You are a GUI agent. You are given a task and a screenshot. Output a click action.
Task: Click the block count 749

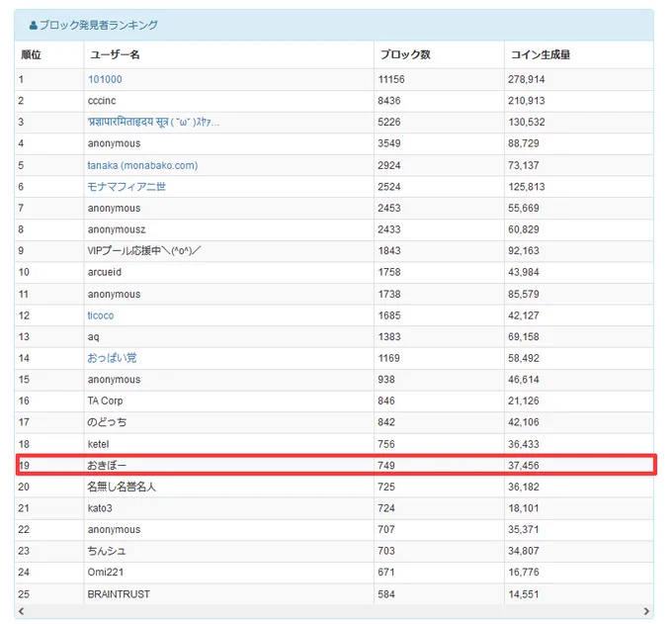[x=386, y=466]
